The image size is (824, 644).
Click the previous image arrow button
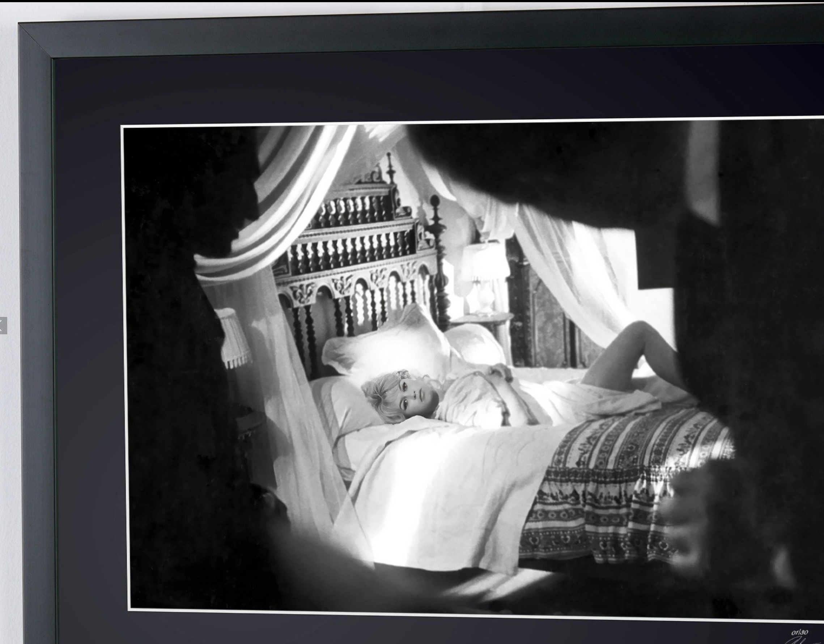pos(3,326)
